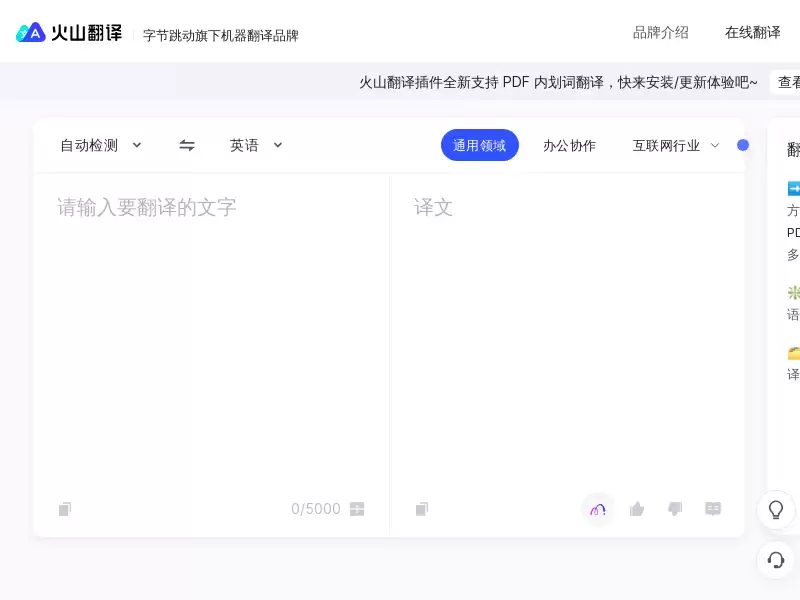The image size is (800, 600).
Task: Click the Volcano Translate logo
Action: pos(69,33)
